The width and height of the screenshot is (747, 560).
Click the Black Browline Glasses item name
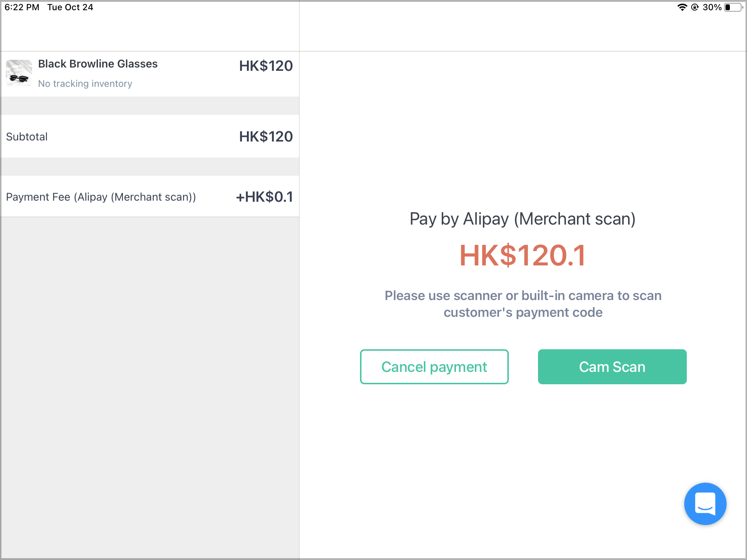pos(98,64)
